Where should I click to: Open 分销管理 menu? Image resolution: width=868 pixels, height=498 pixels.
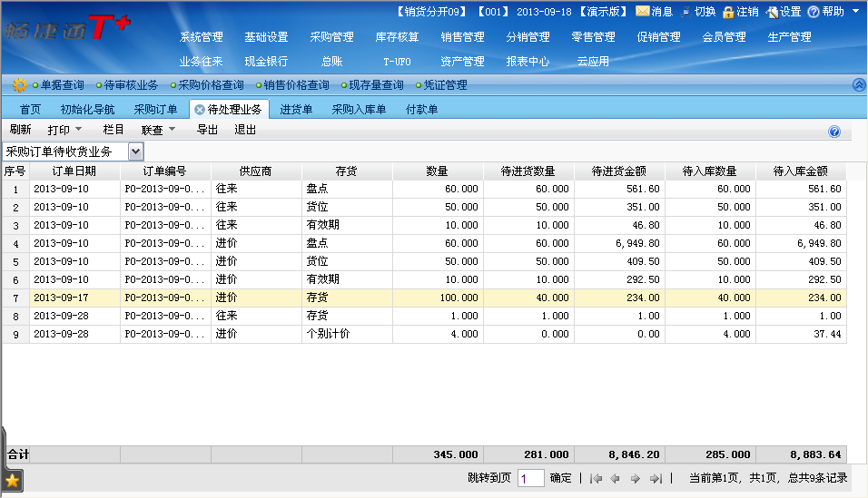pyautogui.click(x=528, y=37)
